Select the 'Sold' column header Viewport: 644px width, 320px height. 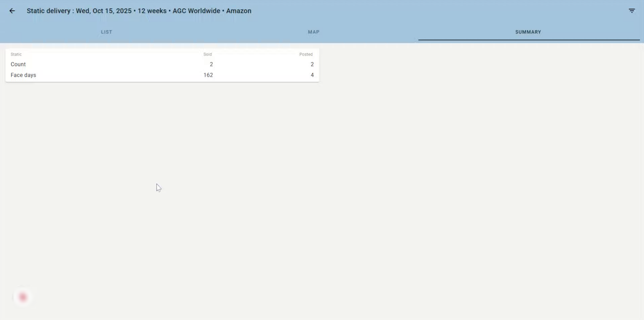tap(207, 54)
